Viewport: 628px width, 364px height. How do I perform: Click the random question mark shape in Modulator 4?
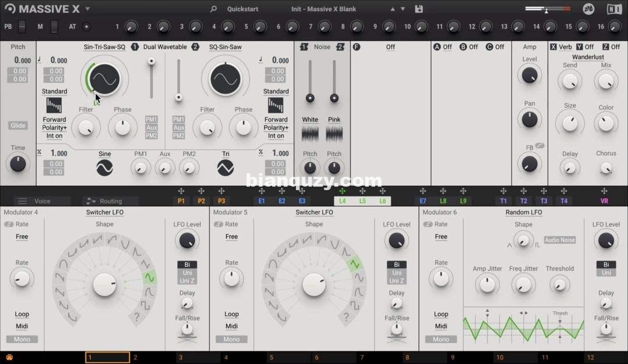click(137, 317)
